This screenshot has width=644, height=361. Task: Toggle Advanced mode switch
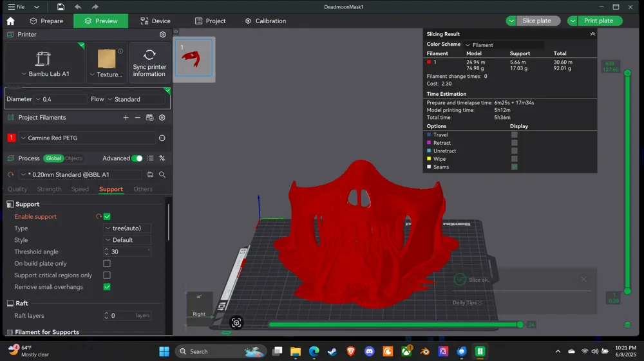pyautogui.click(x=137, y=158)
